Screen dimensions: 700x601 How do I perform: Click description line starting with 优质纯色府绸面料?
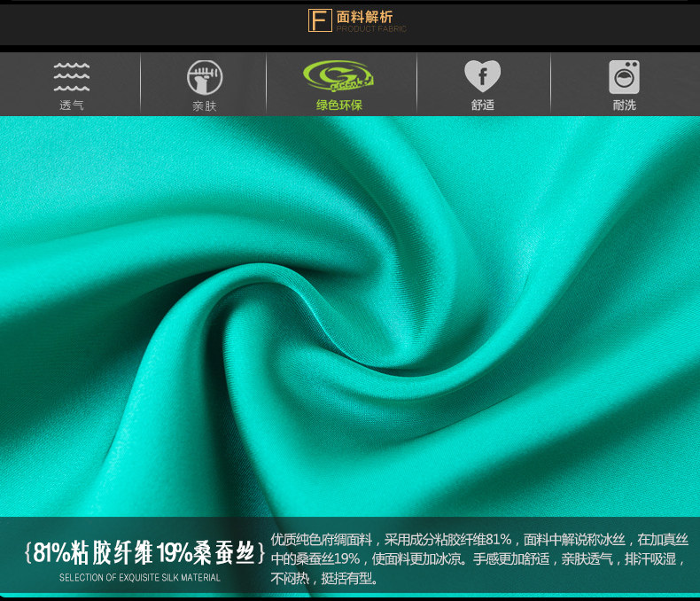pos(478,539)
